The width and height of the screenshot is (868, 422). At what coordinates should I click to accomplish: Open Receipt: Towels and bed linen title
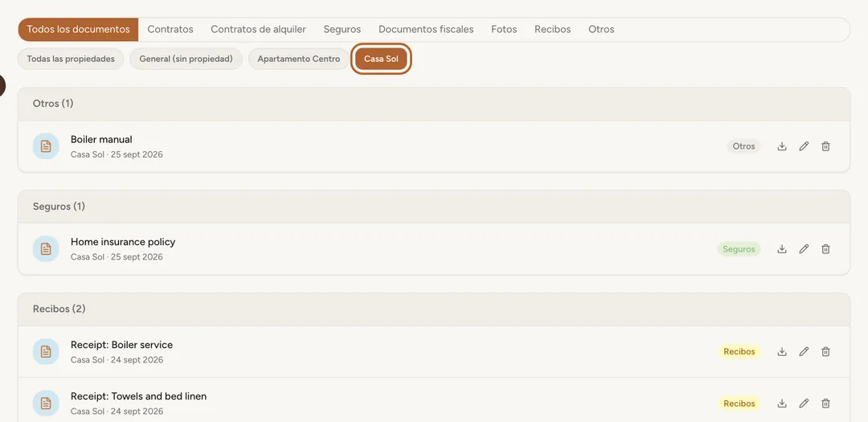tap(139, 396)
